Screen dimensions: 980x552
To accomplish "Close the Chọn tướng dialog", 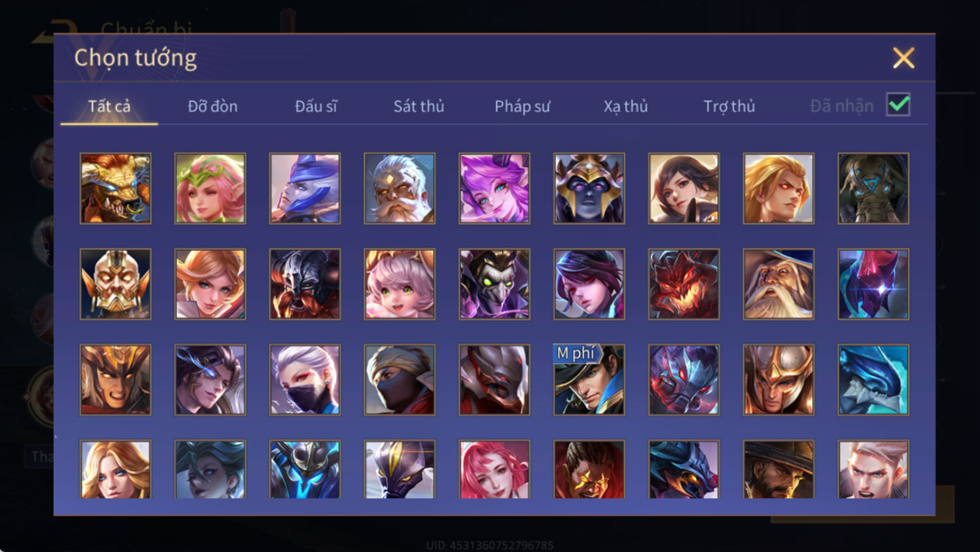I will click(903, 58).
